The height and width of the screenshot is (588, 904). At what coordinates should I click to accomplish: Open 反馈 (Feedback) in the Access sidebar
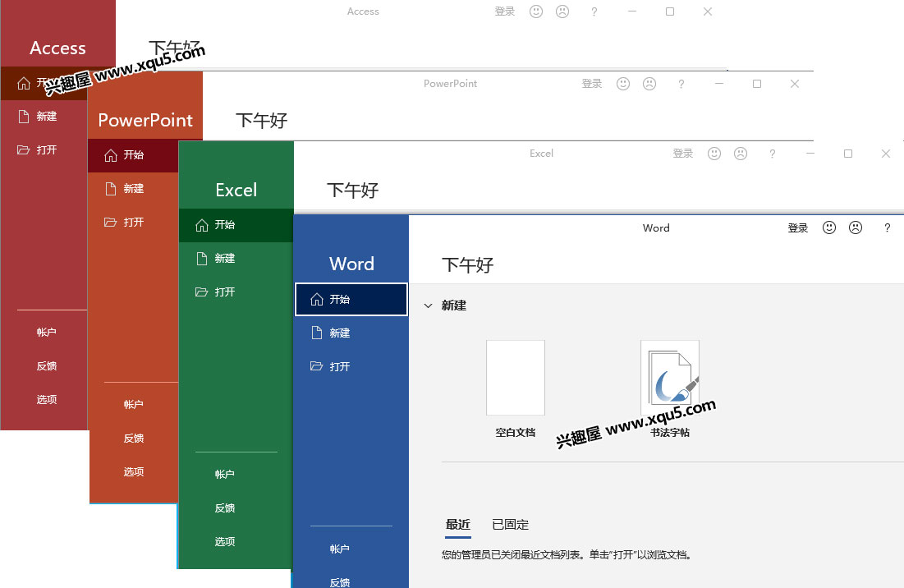click(x=47, y=365)
